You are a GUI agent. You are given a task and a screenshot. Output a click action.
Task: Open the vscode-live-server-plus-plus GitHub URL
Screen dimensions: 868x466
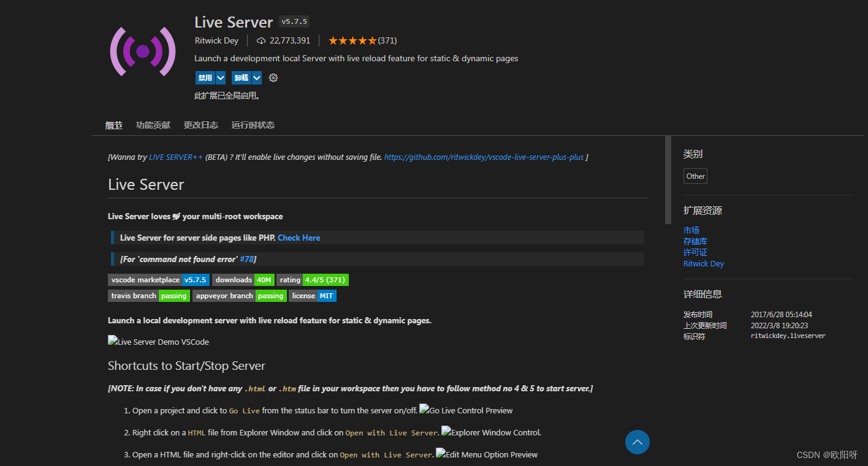[484, 157]
